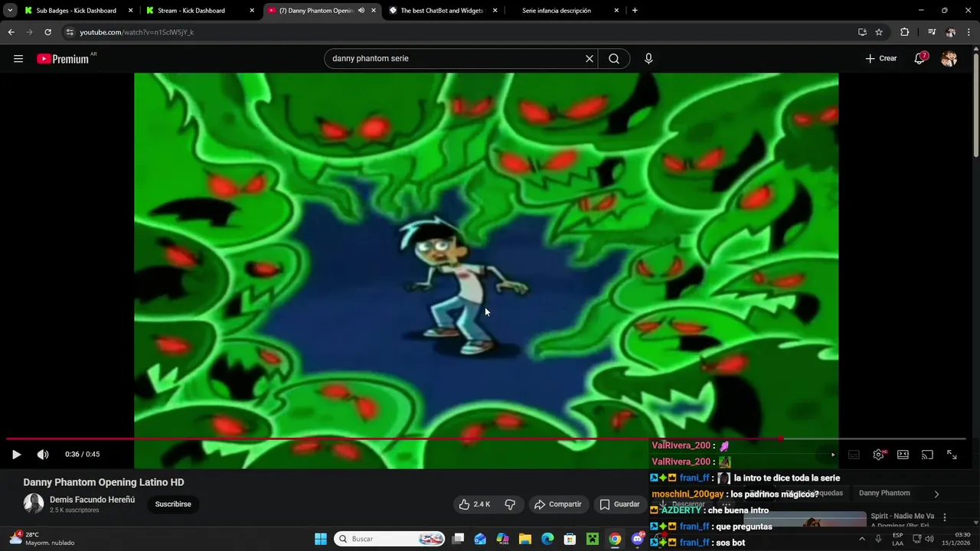Go to YouTube Premium home logo

point(64,59)
